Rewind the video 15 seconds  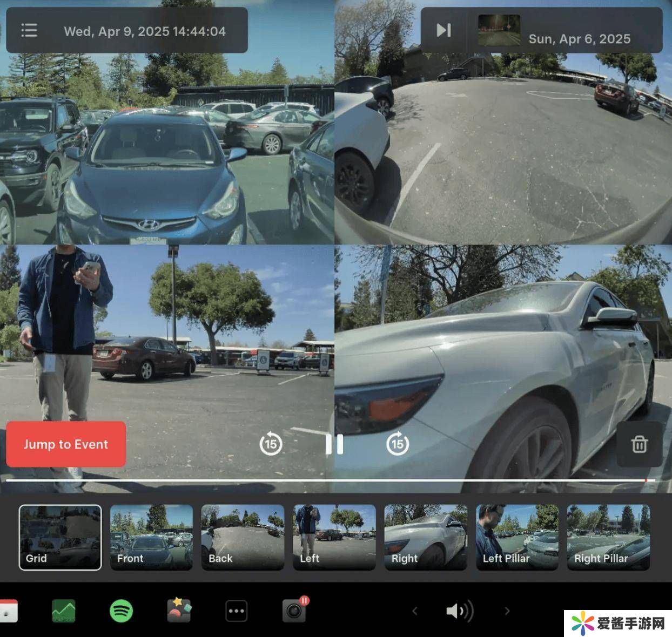(x=271, y=444)
